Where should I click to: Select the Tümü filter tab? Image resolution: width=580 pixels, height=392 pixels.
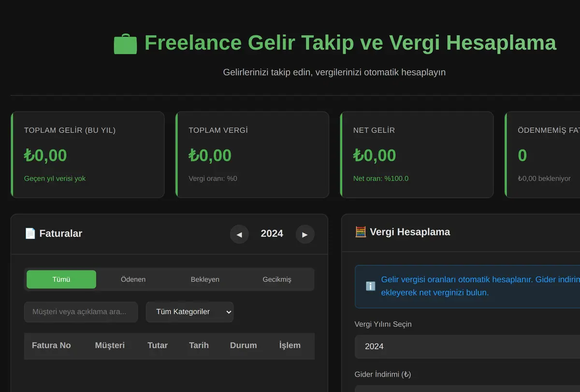(x=61, y=279)
